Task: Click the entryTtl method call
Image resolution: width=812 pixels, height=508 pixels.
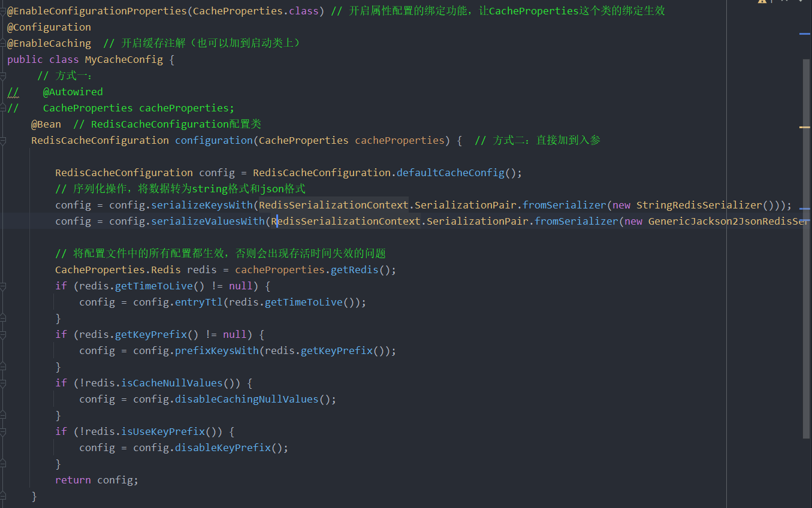Action: [x=199, y=302]
